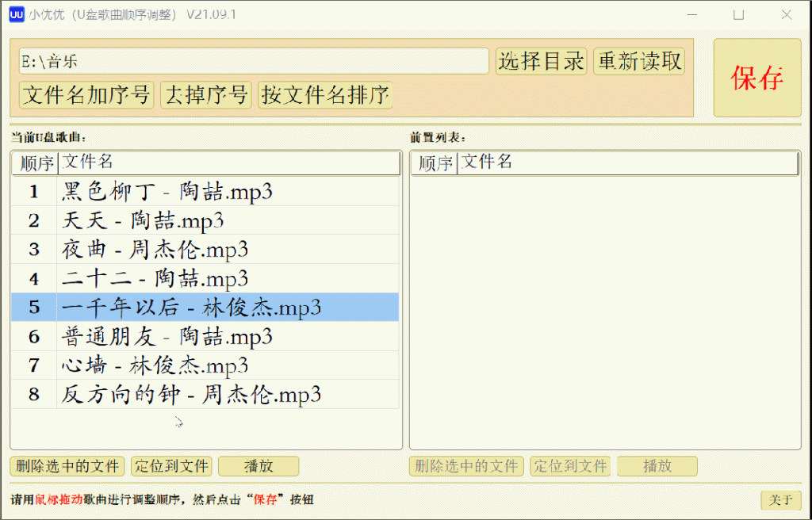Viewport: 812px width, 520px height.
Task: Select 天天 - 陶喆.mp3 row
Action: (205, 220)
